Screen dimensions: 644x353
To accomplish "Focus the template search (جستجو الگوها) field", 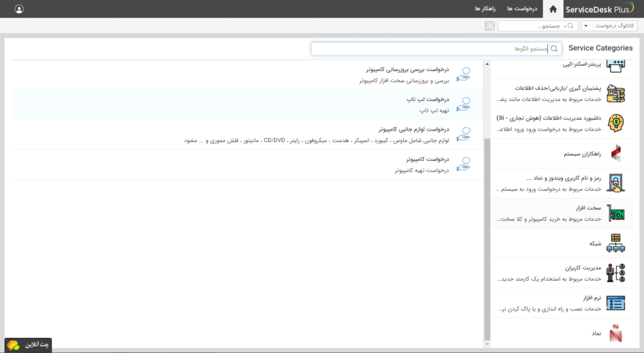I will 436,49.
